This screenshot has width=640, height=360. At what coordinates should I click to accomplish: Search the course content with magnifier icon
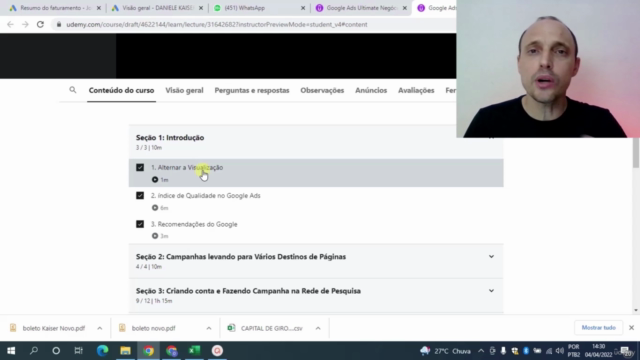pos(73,90)
